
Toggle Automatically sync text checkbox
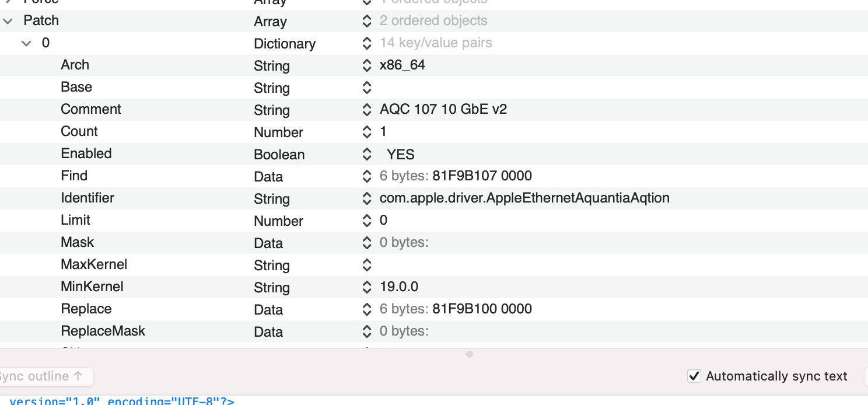694,376
